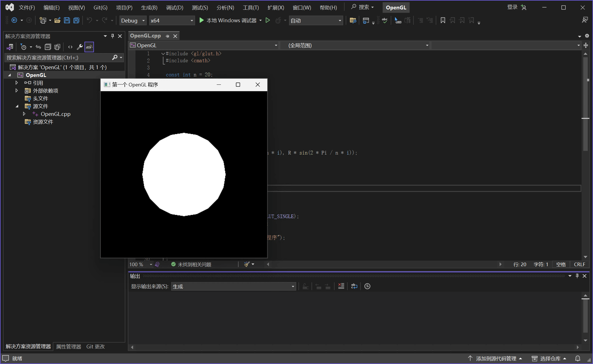Click the Open File folder icon

tap(57, 20)
